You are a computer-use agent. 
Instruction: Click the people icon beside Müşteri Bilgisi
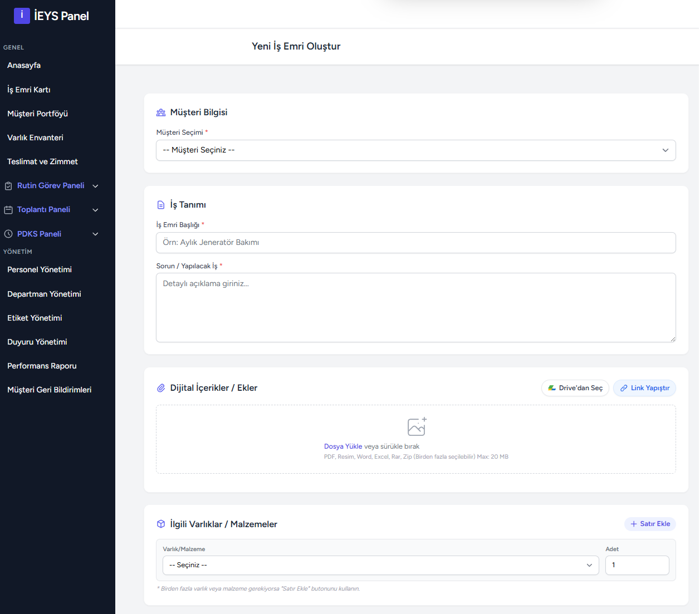pos(161,112)
